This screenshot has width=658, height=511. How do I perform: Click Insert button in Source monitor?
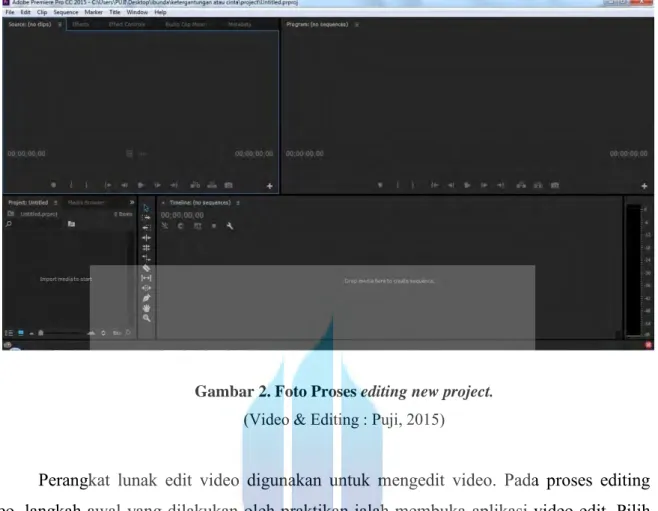pyautogui.click(x=195, y=185)
